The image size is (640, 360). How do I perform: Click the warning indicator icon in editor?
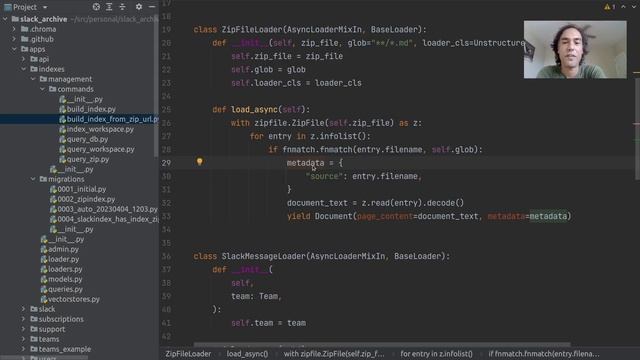(x=607, y=7)
